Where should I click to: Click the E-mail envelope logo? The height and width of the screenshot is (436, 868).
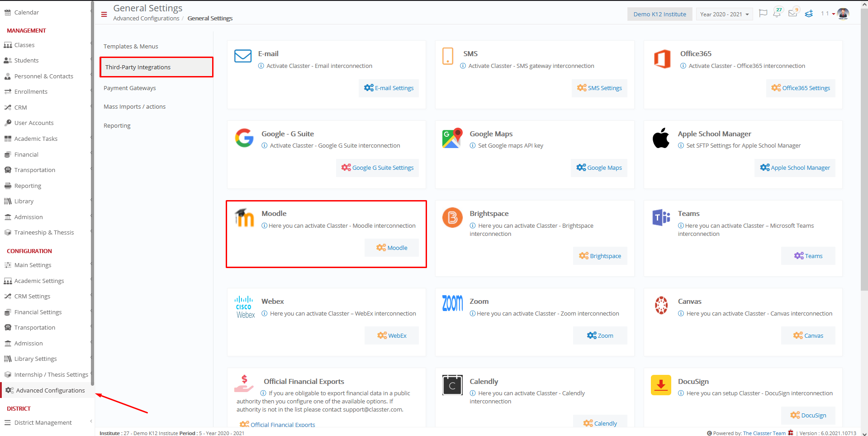tap(243, 56)
